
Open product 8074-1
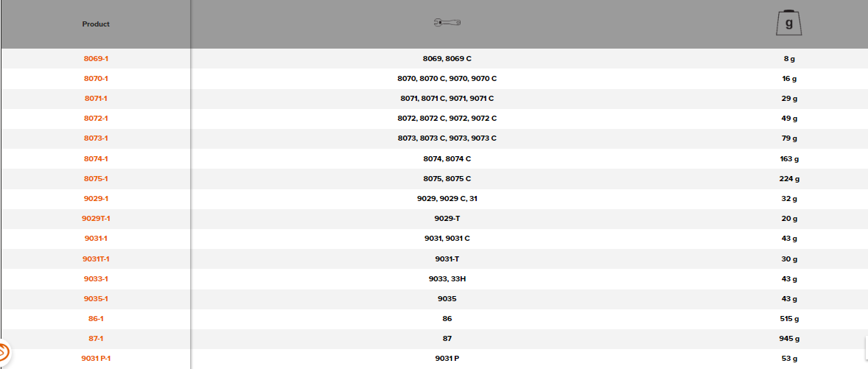(96, 159)
